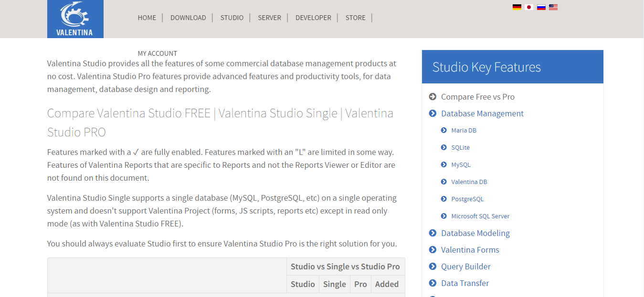
Task: Click the Single column header
Action: tap(334, 284)
